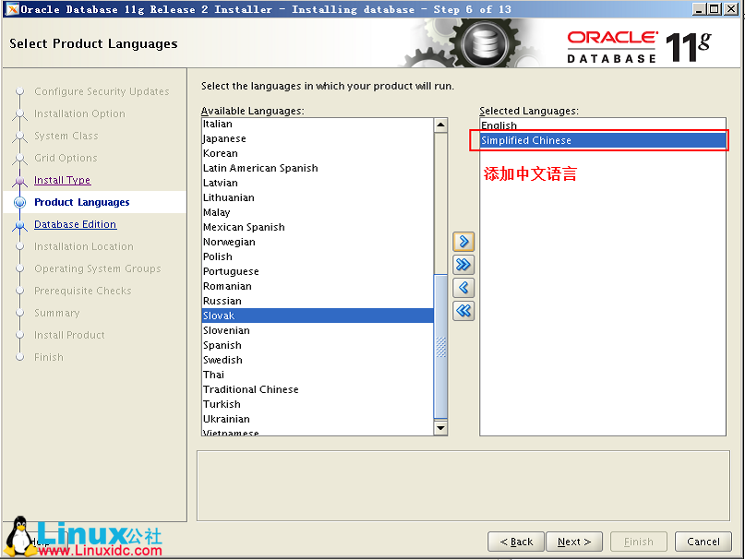Click the move-all-right double arrow button
745x560 pixels.
point(463,264)
